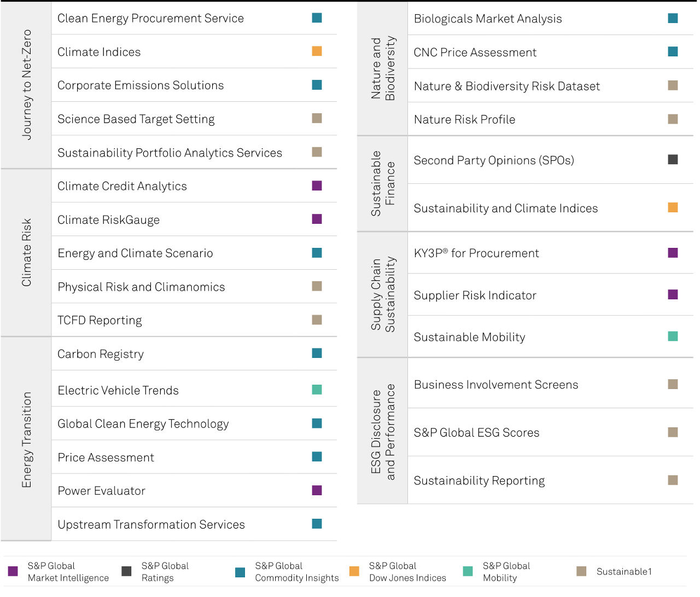Select Sustainability Portfolio Analytics Services
Screen dimensions: 700x597
(170, 153)
